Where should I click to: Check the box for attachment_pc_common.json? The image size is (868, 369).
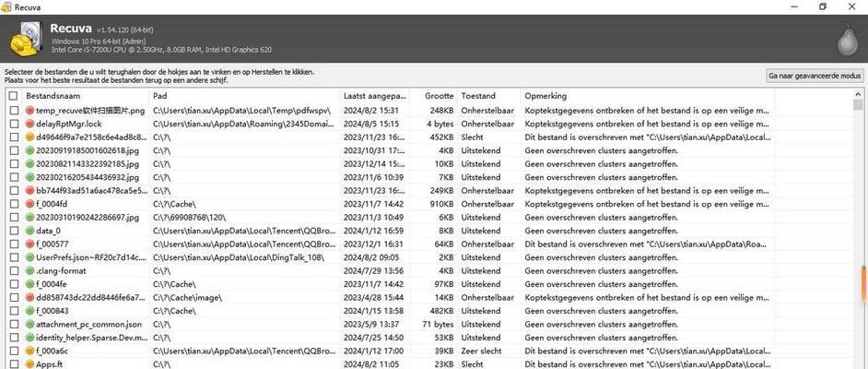(14, 324)
